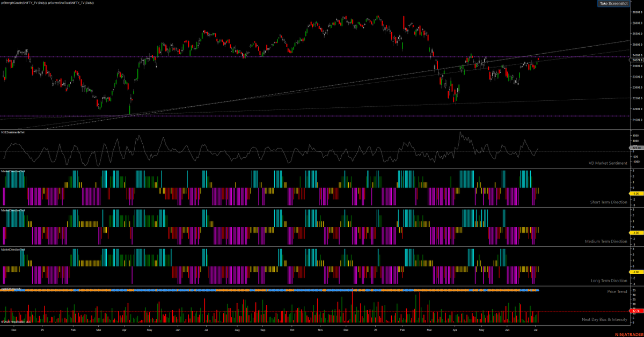The width and height of the screenshot is (644, 337).
Task: Click the VD Market Sentiment label
Action: point(608,163)
